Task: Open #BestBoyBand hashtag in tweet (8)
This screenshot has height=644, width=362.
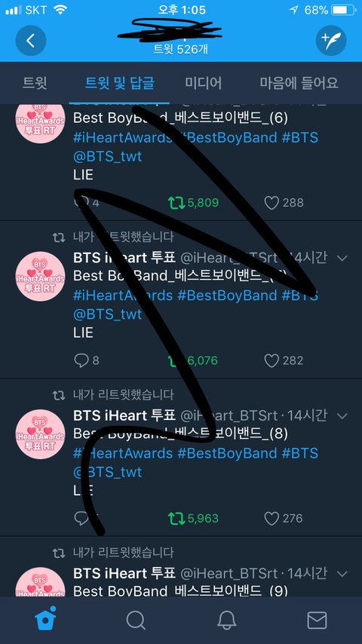Action: [227, 453]
